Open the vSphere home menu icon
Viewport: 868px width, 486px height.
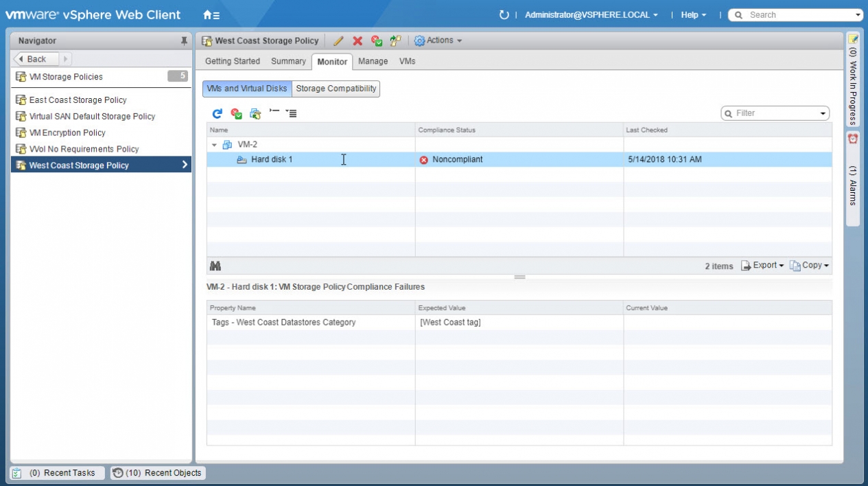coord(211,15)
